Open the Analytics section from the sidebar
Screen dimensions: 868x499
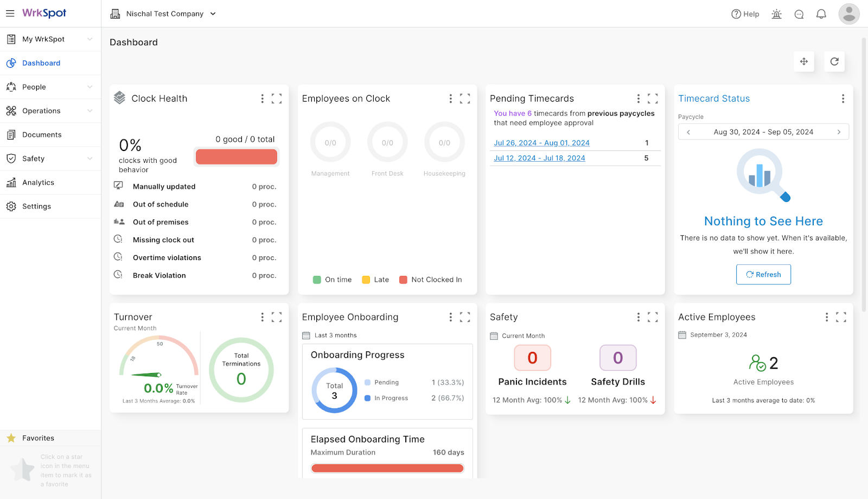[38, 182]
